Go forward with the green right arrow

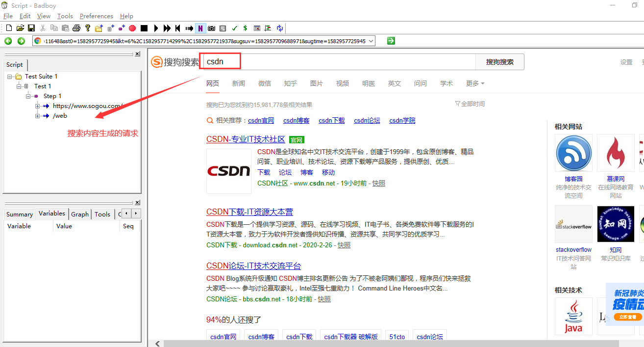(21, 41)
